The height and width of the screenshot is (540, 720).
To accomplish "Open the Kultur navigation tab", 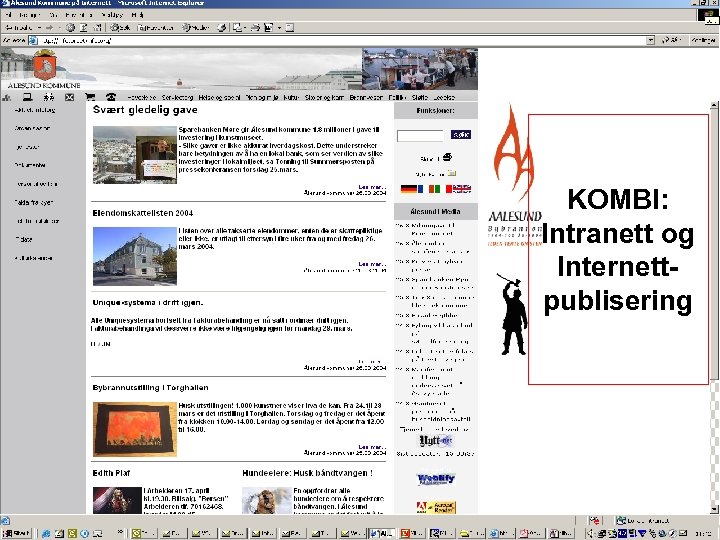I will point(291,97).
